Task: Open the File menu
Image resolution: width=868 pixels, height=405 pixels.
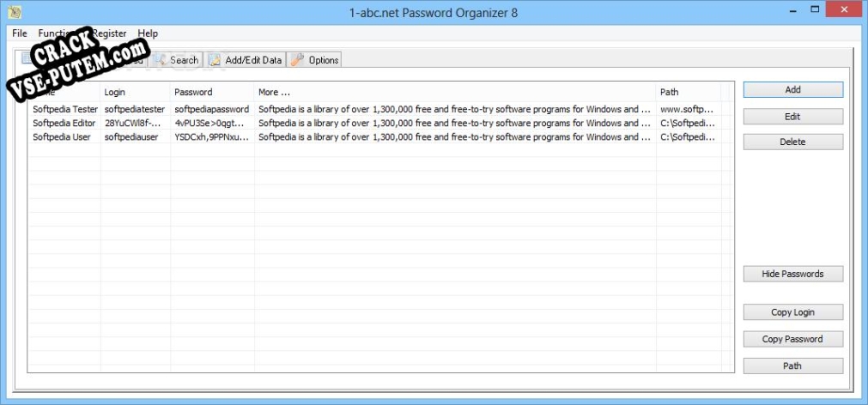Action: click(x=20, y=33)
